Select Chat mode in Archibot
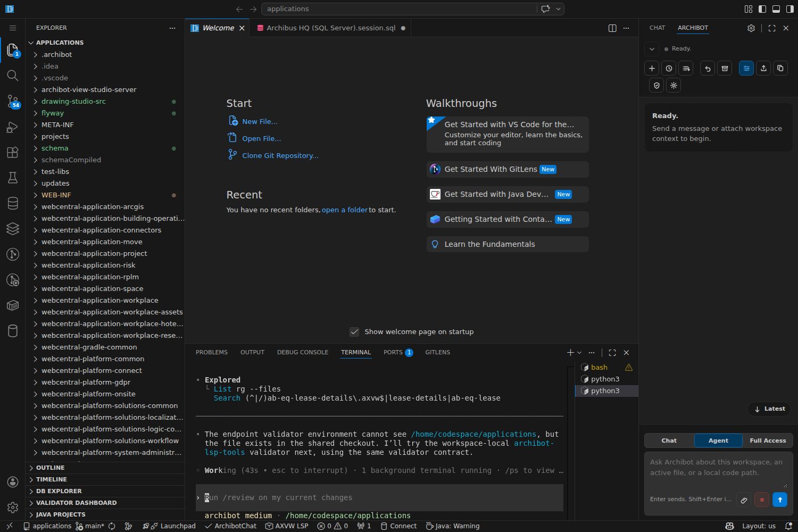 point(669,440)
